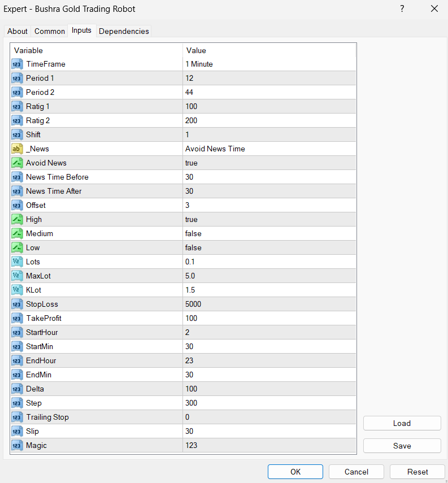This screenshot has height=483, width=448.
Task: Click the Load button
Action: tap(402, 423)
